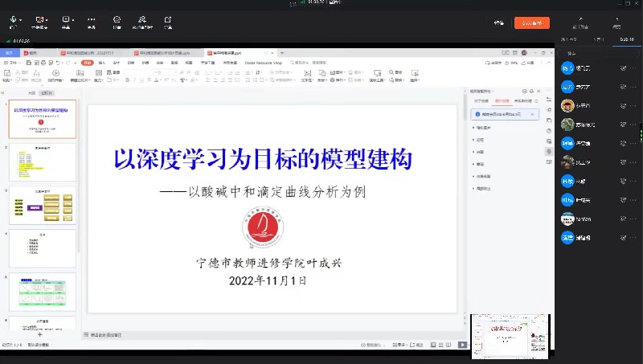Click the blue home tab in WPS tab bar
Viewport: 643px width, 364px height.
pyautogui.click(x=9, y=53)
